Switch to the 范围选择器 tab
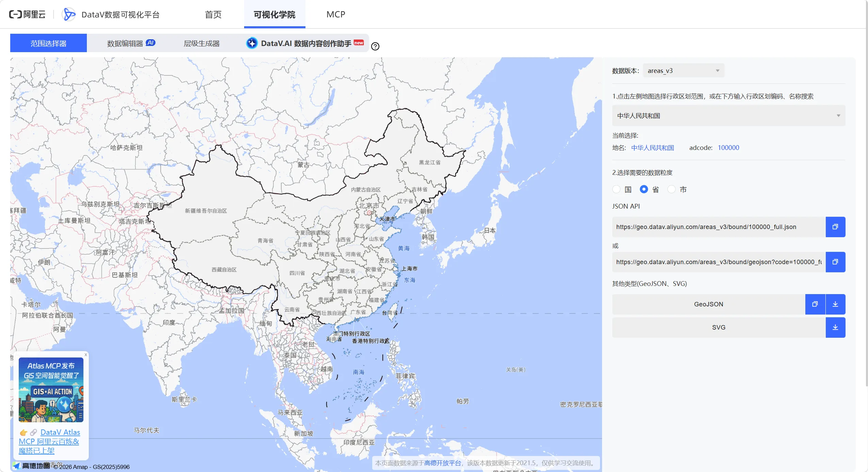 (48, 43)
